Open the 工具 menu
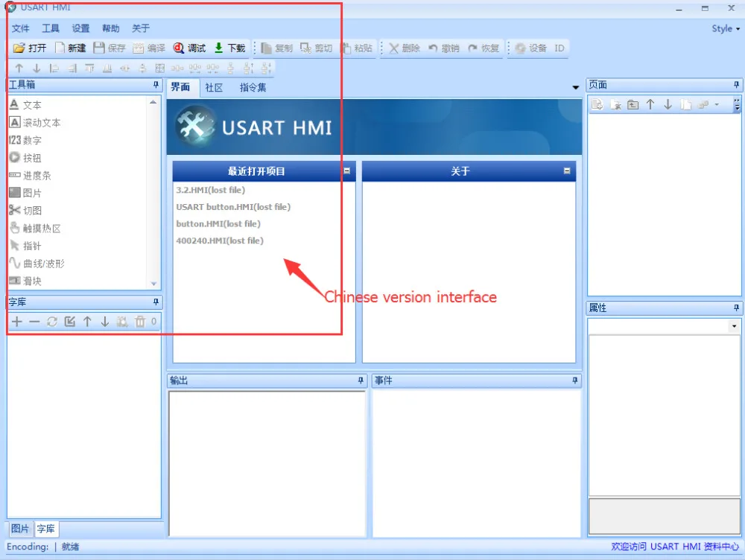The height and width of the screenshot is (560, 745). coord(51,28)
